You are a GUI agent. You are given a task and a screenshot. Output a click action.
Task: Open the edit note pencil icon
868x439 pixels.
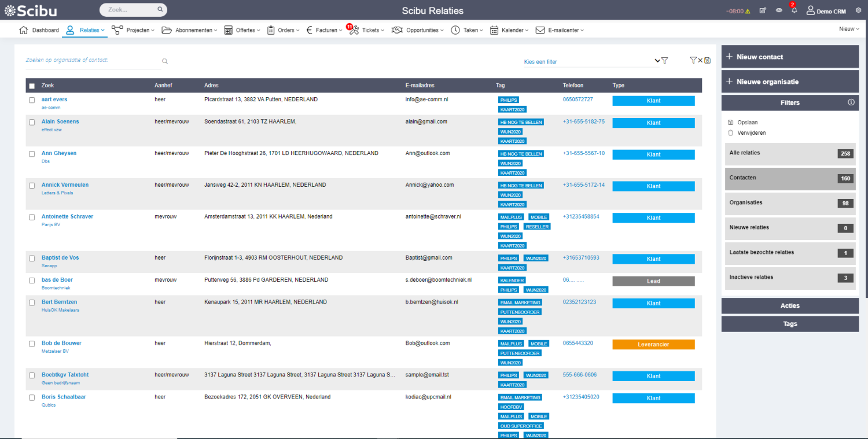[x=763, y=10]
